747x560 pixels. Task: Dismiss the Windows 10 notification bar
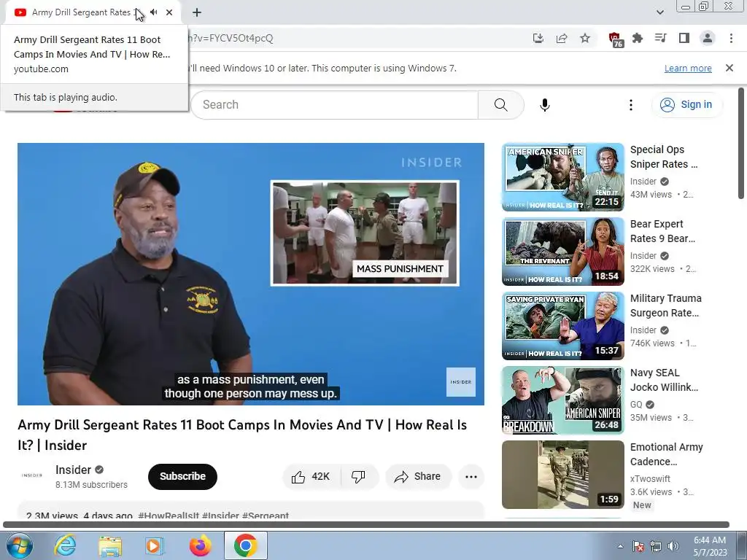[x=729, y=68]
